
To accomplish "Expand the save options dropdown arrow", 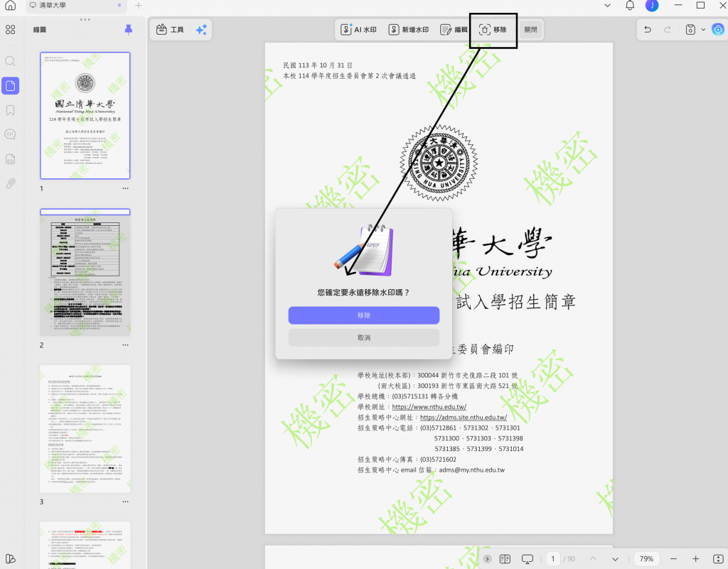I will tap(703, 30).
